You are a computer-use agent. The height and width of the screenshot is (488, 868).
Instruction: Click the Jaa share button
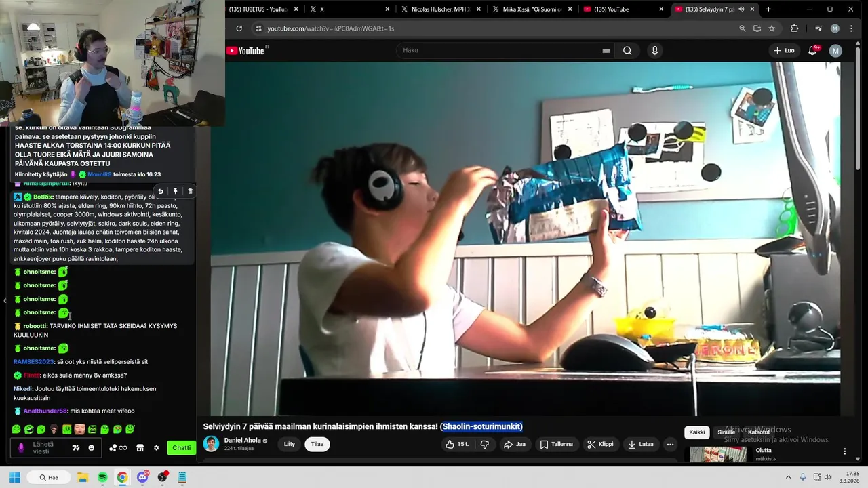coord(515,444)
